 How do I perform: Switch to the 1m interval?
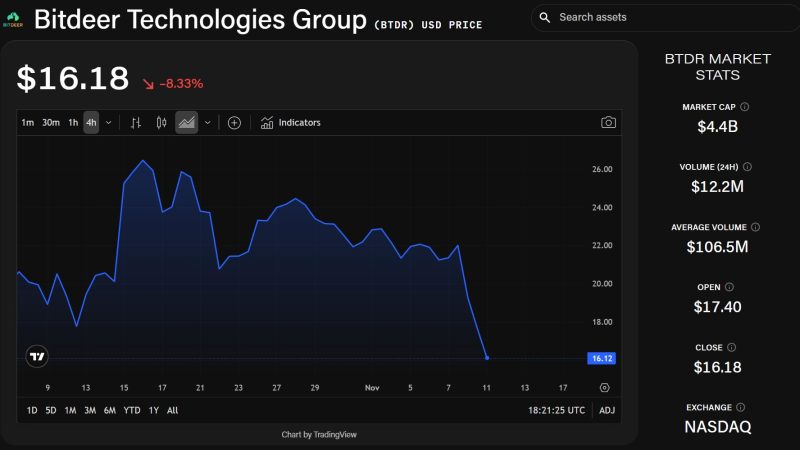click(x=27, y=123)
